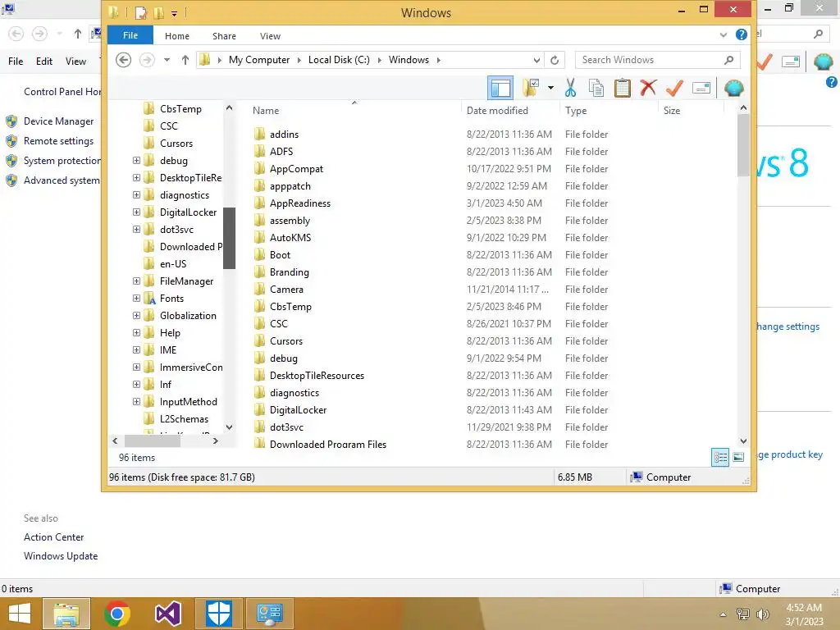Open Device Manager in Control Panel window
Screen dimensions: 840x630
tap(58, 121)
